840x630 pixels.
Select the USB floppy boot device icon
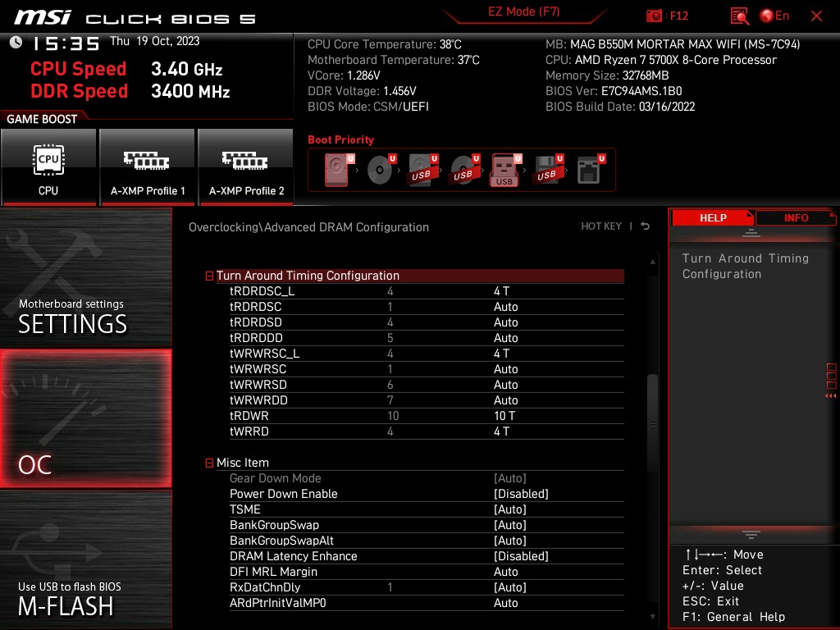click(x=547, y=170)
